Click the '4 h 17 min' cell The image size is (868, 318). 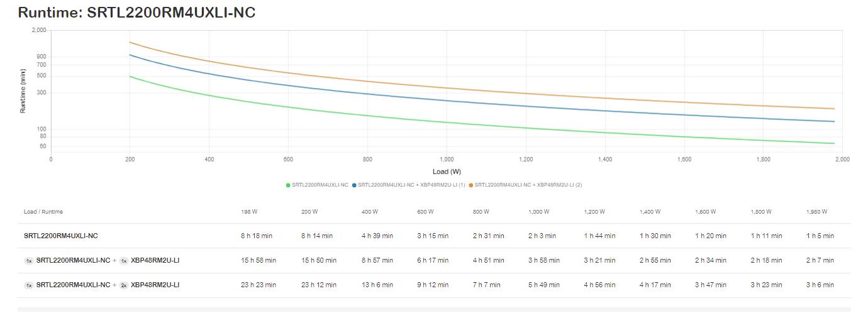tap(655, 285)
